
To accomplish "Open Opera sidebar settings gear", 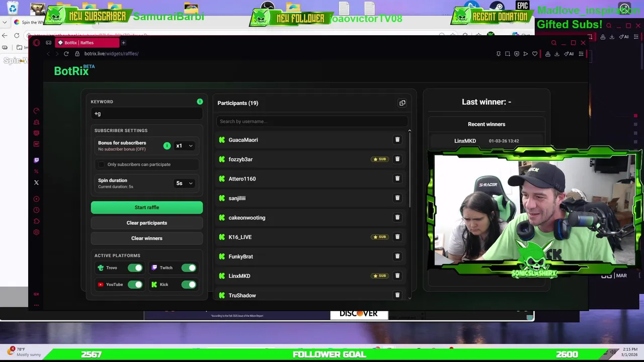I will point(36,232).
